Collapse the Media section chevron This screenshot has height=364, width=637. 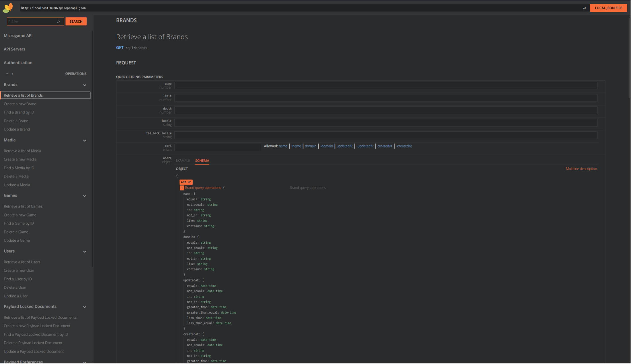[x=85, y=140]
